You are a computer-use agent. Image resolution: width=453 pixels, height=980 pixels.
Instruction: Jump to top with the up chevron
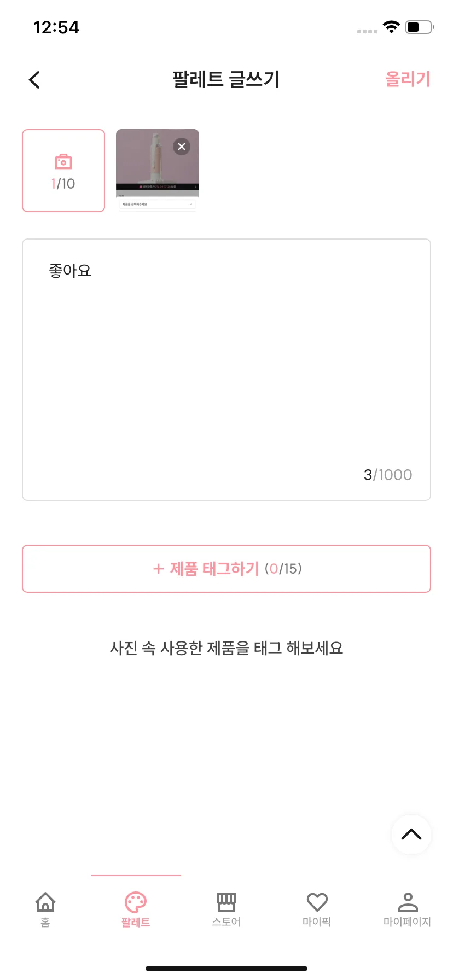[411, 835]
